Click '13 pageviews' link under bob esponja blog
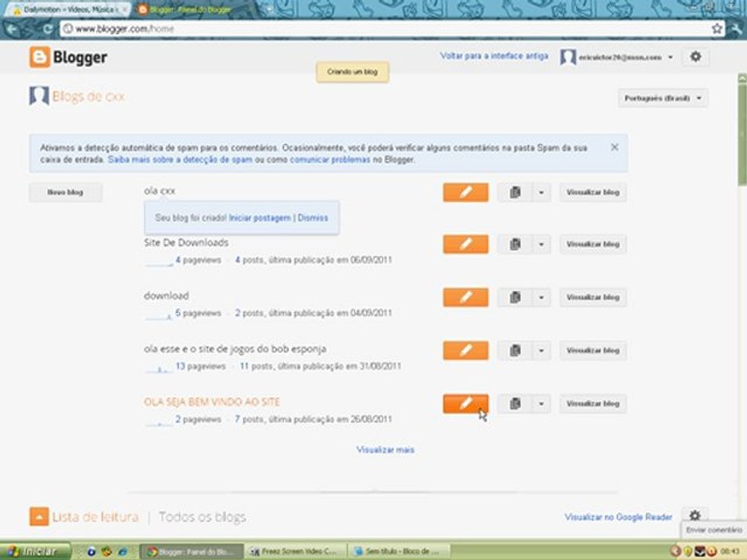Screen dimensions: 747x560 [201, 366]
